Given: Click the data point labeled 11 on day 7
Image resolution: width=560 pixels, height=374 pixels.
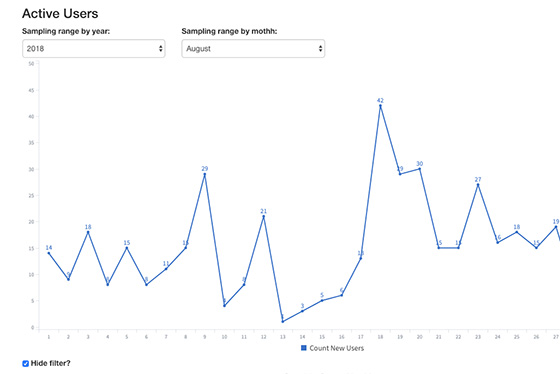Looking at the screenshot, I should click(166, 269).
